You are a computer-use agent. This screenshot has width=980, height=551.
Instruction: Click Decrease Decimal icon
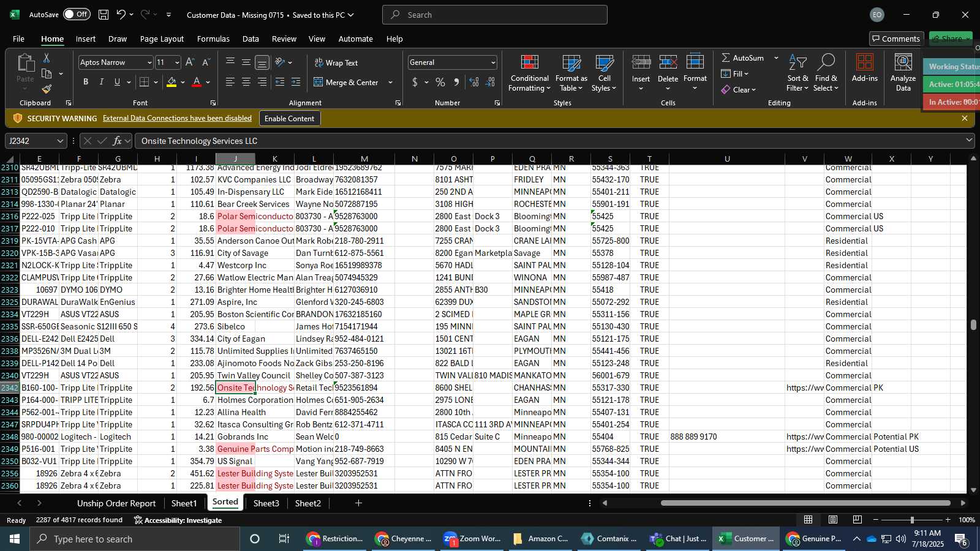coord(490,82)
